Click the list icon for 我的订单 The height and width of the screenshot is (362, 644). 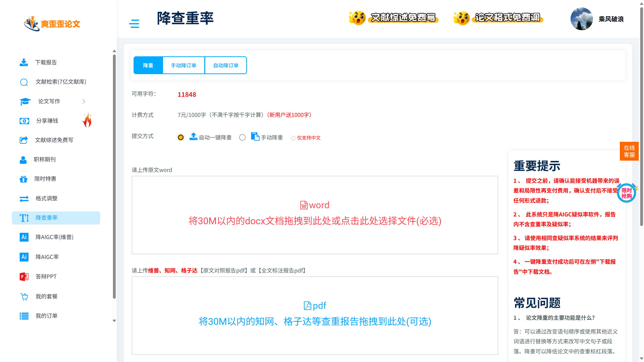[x=24, y=316]
